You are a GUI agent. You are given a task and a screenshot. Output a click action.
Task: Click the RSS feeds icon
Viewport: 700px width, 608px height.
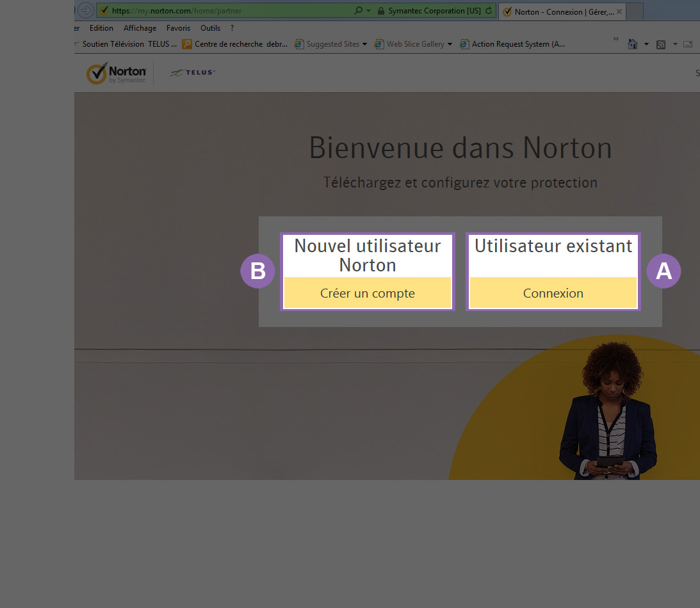pyautogui.click(x=661, y=45)
